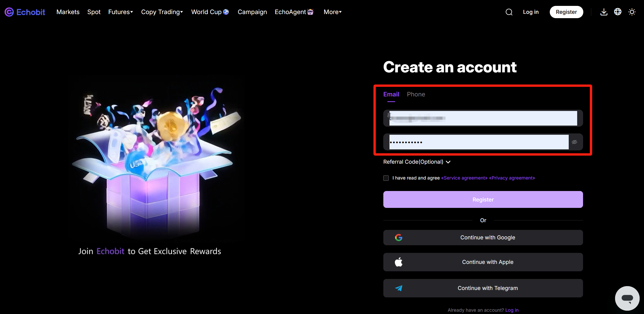This screenshot has height=314, width=644.
Task: Open the World Cup page
Action: click(x=210, y=12)
